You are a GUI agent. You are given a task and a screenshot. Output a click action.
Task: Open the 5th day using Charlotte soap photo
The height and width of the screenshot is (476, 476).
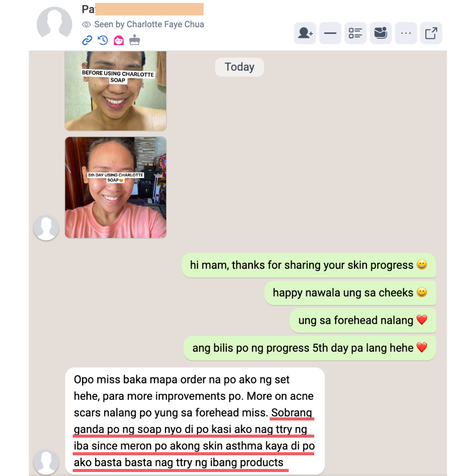[115, 187]
